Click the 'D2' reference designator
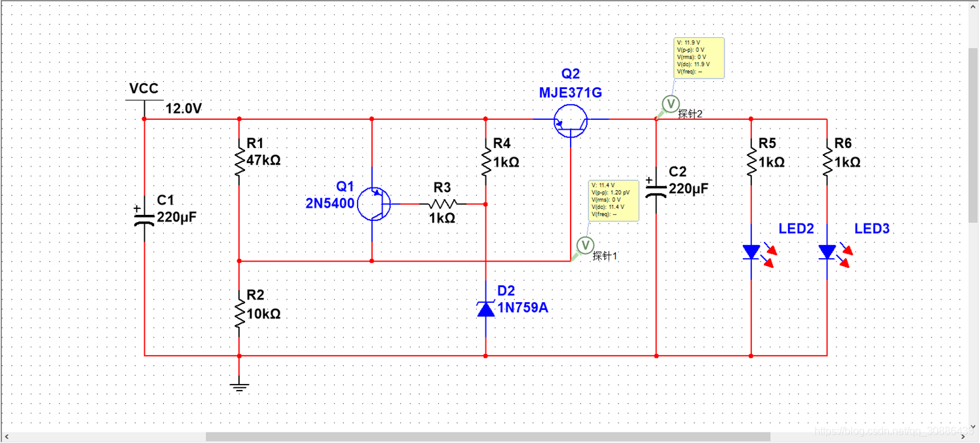 pos(506,290)
